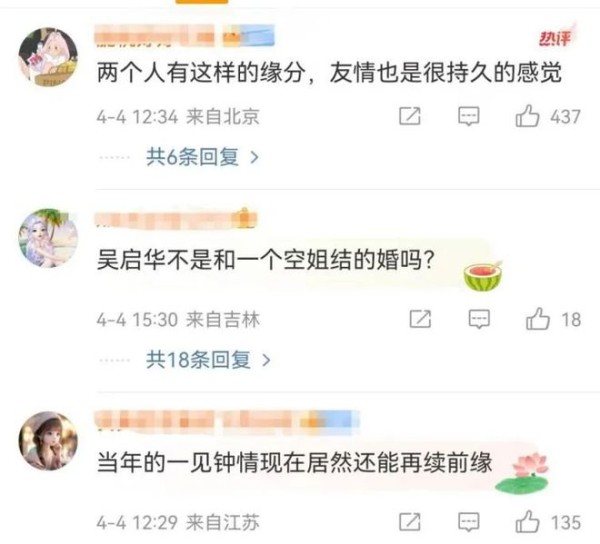Tap the lotus flower emoji sticker
The width and height of the screenshot is (600, 544).
(x=523, y=473)
